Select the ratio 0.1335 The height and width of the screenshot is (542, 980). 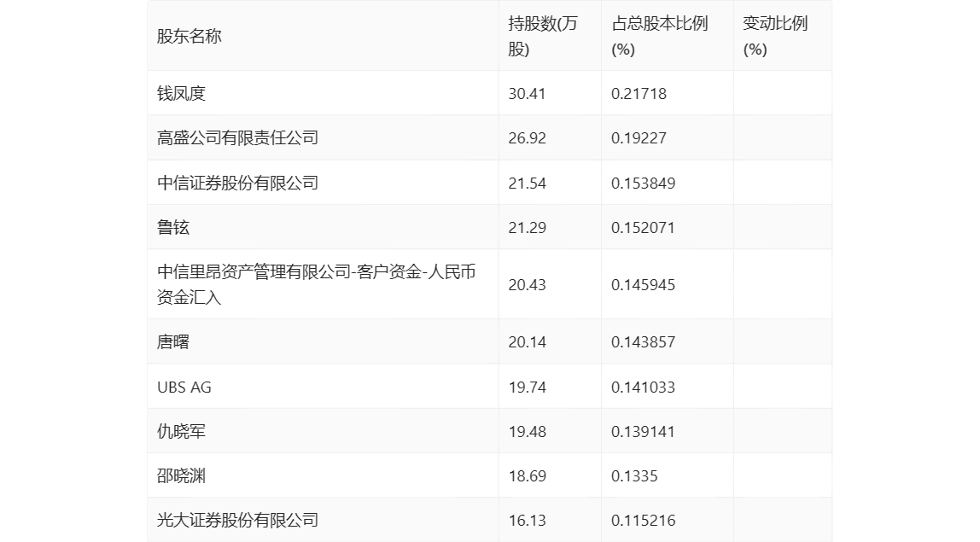tap(634, 475)
